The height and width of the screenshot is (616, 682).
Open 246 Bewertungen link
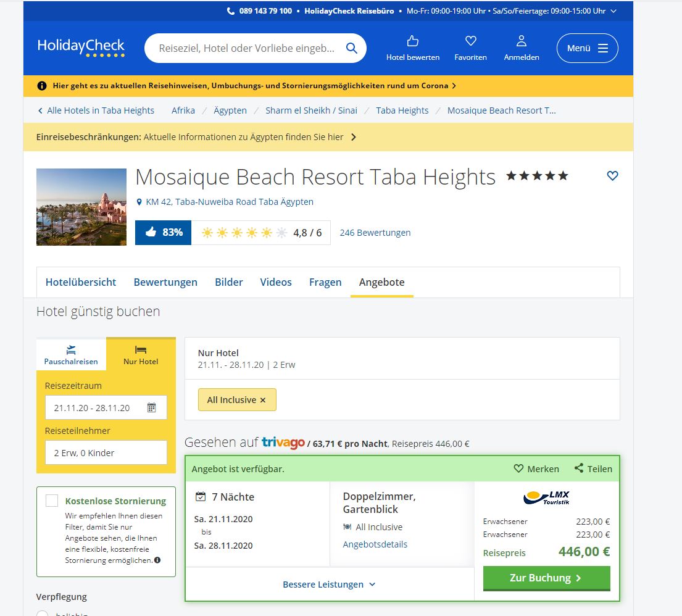click(375, 233)
